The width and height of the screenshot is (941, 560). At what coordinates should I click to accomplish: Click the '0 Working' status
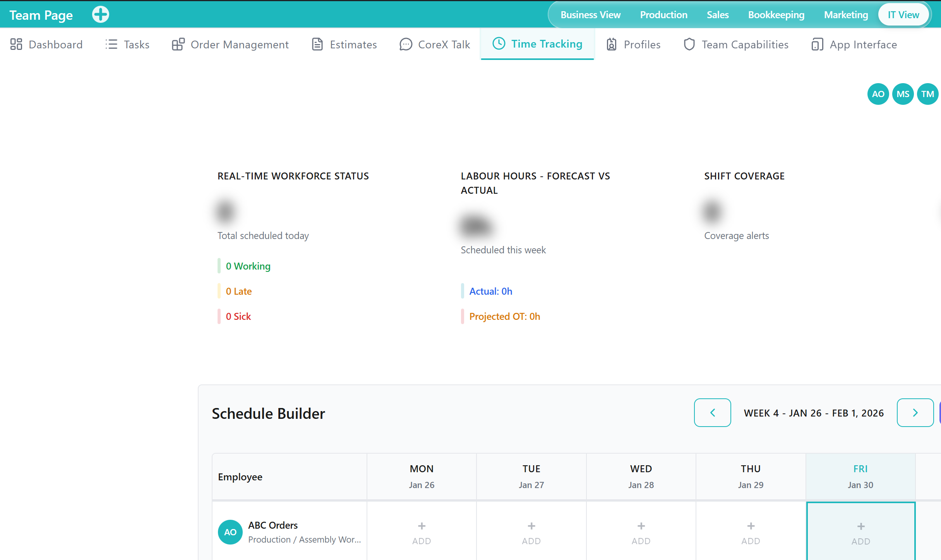coord(248,266)
